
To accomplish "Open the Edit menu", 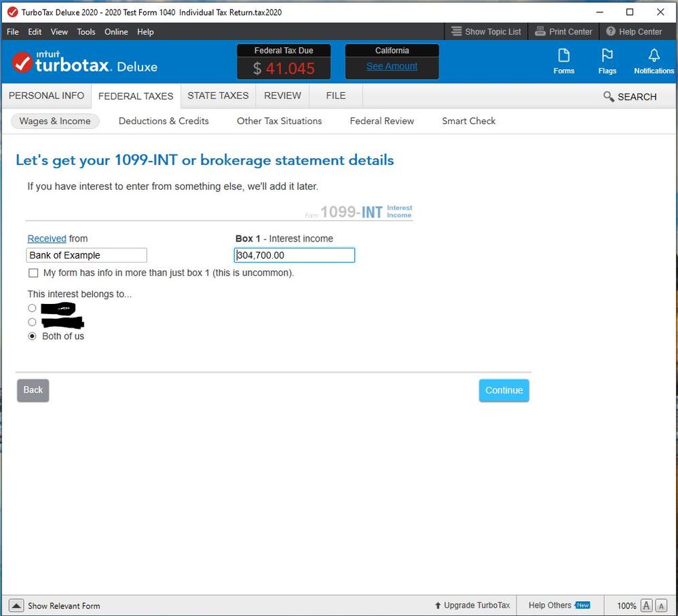I will pyautogui.click(x=35, y=32).
